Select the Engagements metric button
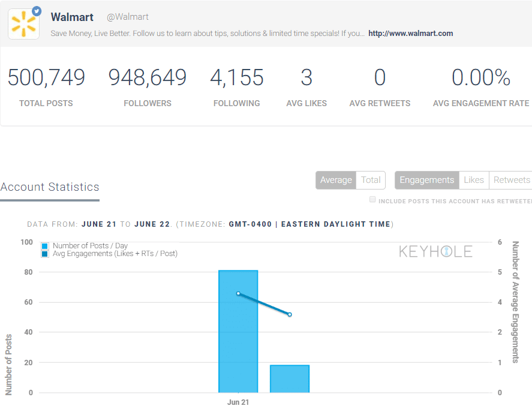 (x=426, y=180)
